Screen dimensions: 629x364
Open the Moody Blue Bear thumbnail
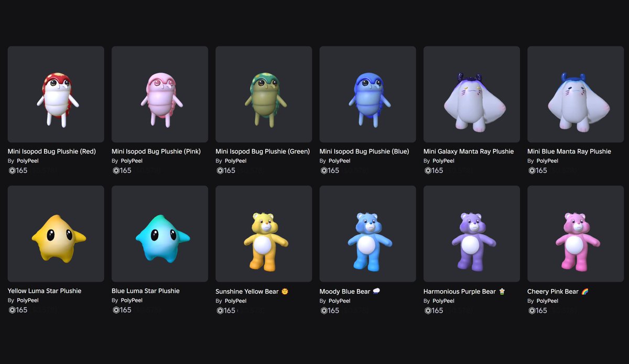coord(367,234)
